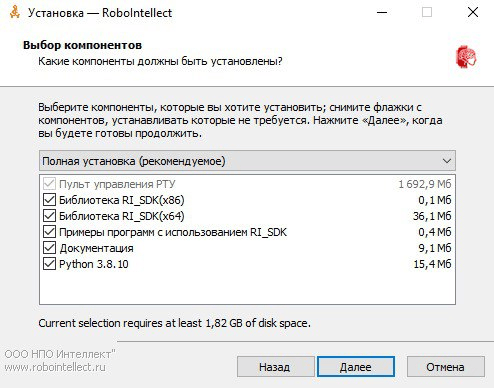Select the Python 3.8.10 list item label

tap(94, 264)
